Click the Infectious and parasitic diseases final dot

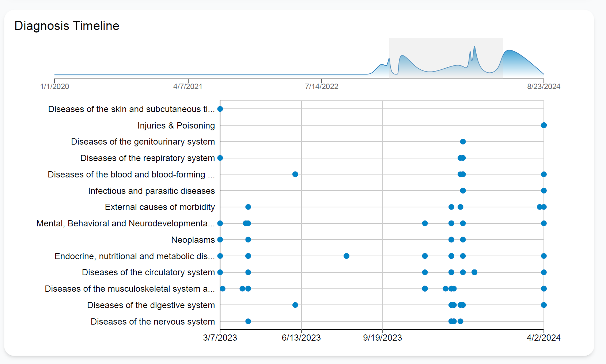click(x=544, y=191)
